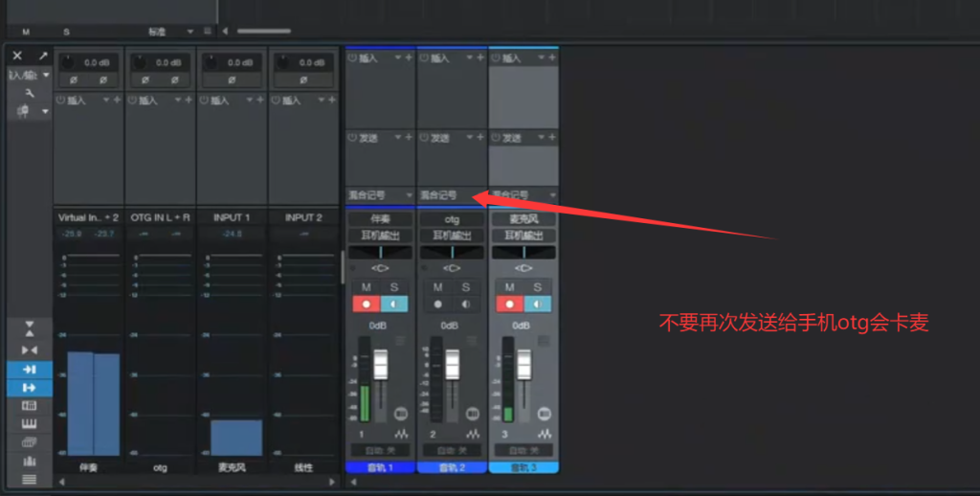
Task: Toggle the show inputs panel button
Action: (30, 369)
